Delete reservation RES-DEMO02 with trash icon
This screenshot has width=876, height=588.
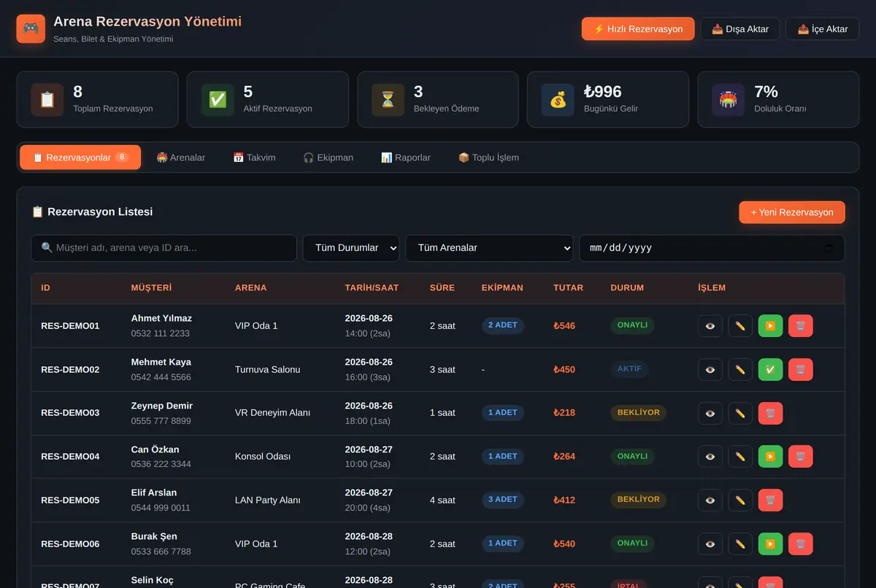(800, 369)
